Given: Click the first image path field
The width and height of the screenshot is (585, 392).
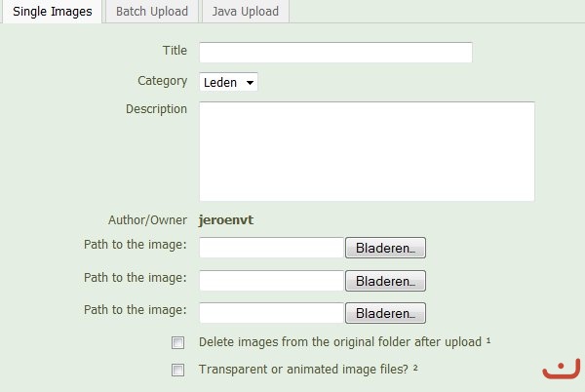Looking at the screenshot, I should tap(271, 248).
